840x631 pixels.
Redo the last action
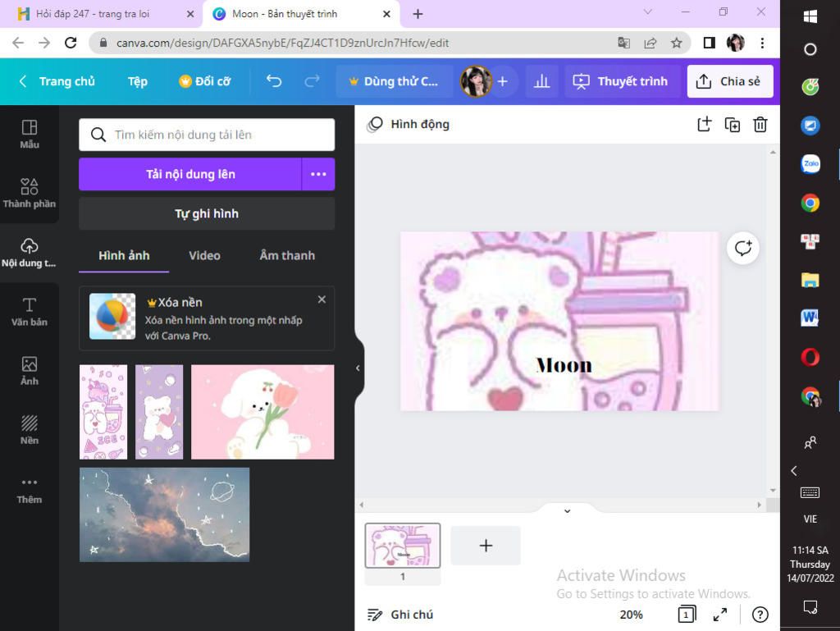point(312,81)
